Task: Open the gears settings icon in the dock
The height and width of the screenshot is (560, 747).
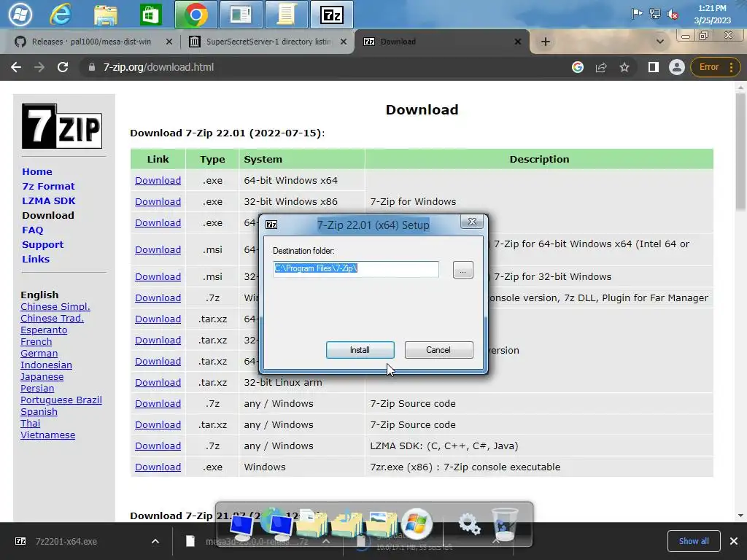Action: [469, 525]
